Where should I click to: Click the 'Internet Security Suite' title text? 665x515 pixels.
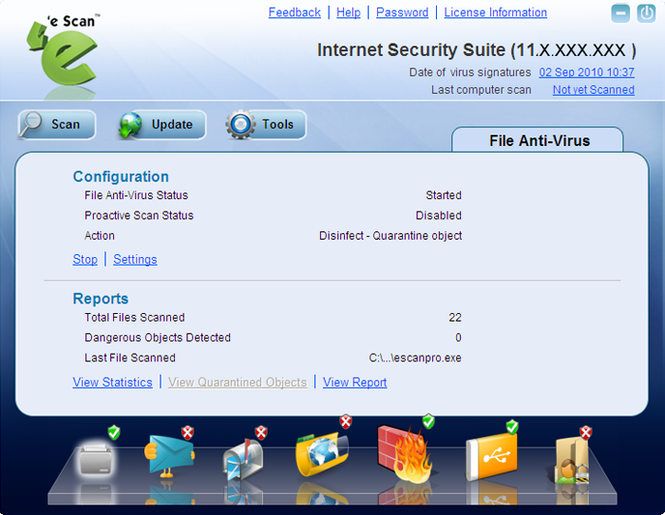(x=411, y=50)
